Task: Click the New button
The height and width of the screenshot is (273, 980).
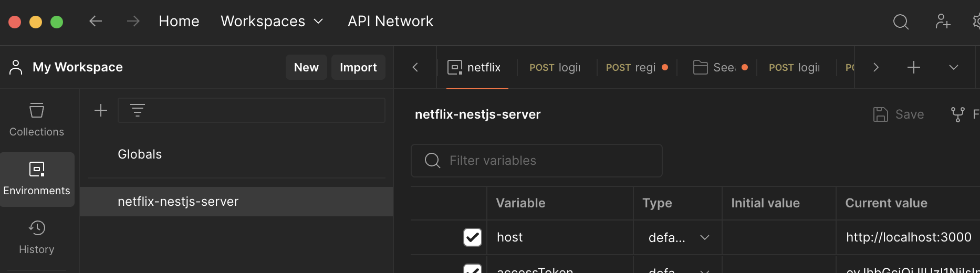Action: click(x=306, y=67)
